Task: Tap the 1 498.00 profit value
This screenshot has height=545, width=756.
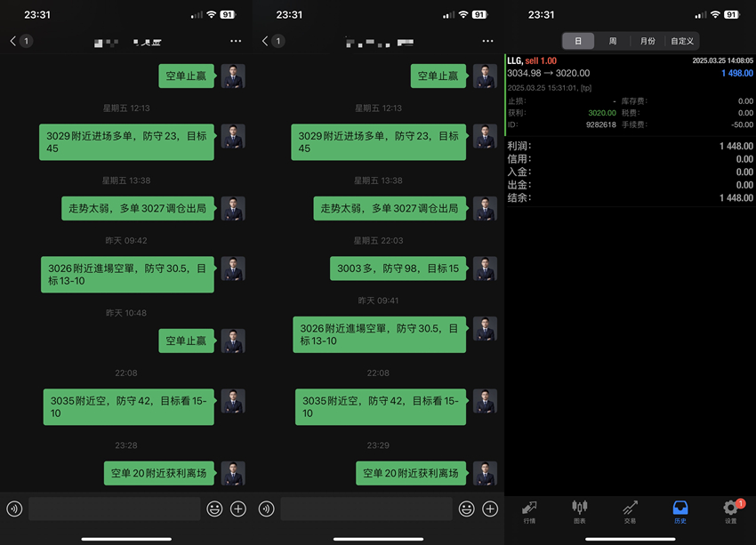Action: tap(737, 73)
